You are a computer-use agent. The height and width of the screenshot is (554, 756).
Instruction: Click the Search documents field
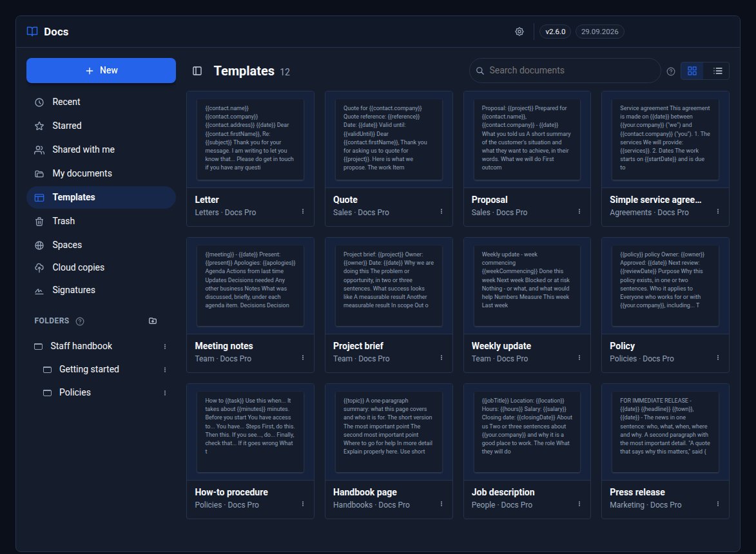pyautogui.click(x=565, y=70)
